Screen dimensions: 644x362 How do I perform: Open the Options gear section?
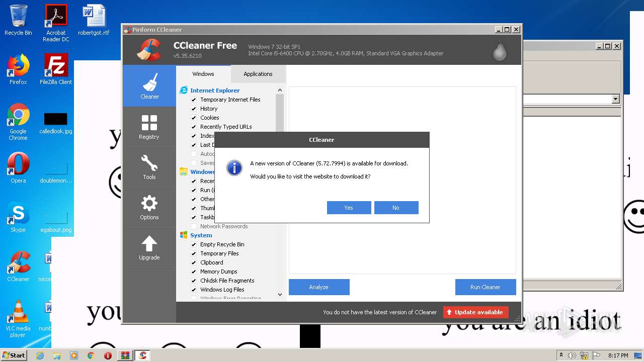point(149,207)
